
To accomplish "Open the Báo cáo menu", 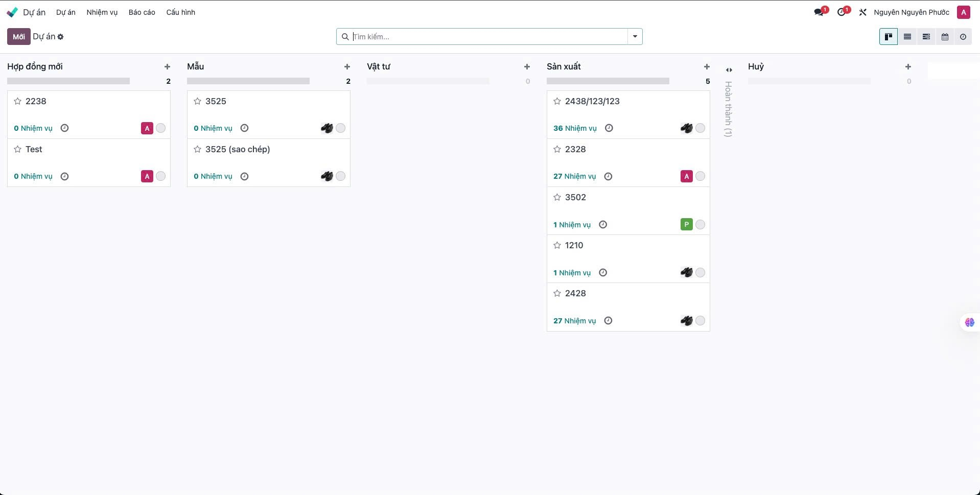I will pyautogui.click(x=142, y=12).
